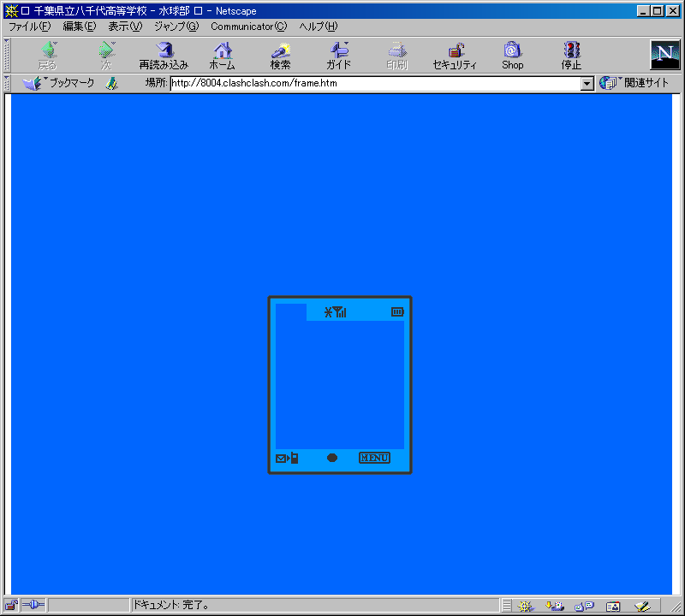The image size is (685, 616).
Task: Open the Communicator(C) menu
Action: (249, 27)
